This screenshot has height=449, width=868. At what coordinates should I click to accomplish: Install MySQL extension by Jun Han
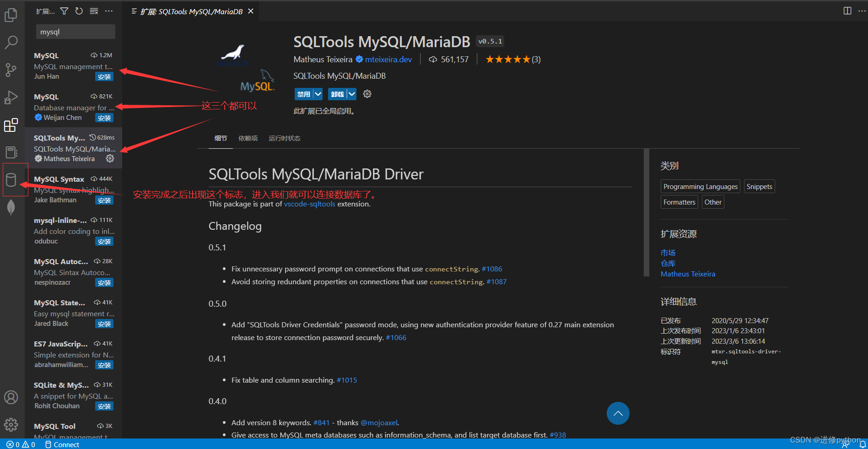pyautogui.click(x=104, y=77)
